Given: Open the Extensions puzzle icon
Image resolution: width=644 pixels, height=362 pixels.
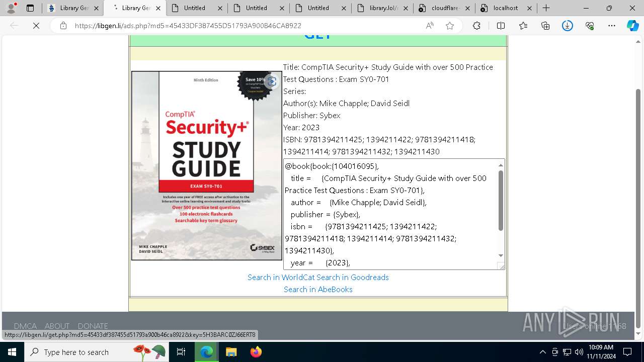Looking at the screenshot, I should point(476,26).
